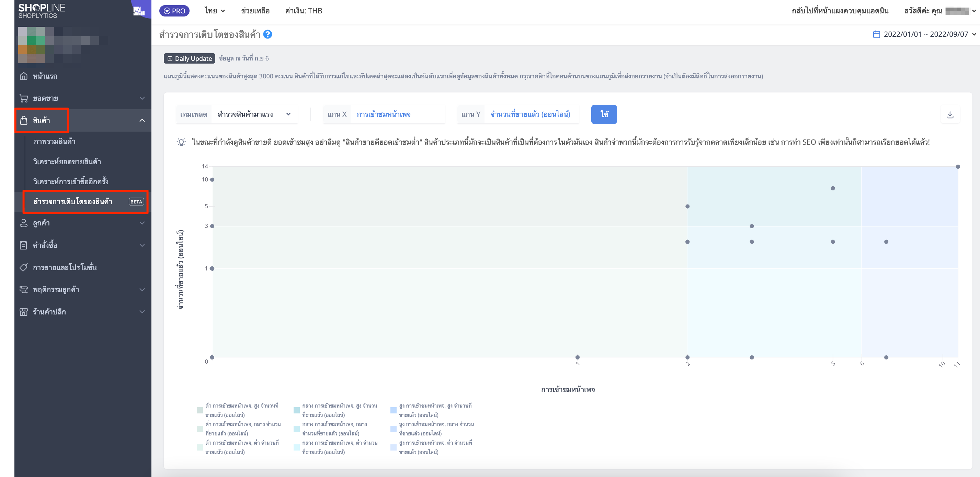Open วิเคราะห์ยอดขายสินค้า submenu item
This screenshot has height=477, width=980.
(67, 162)
